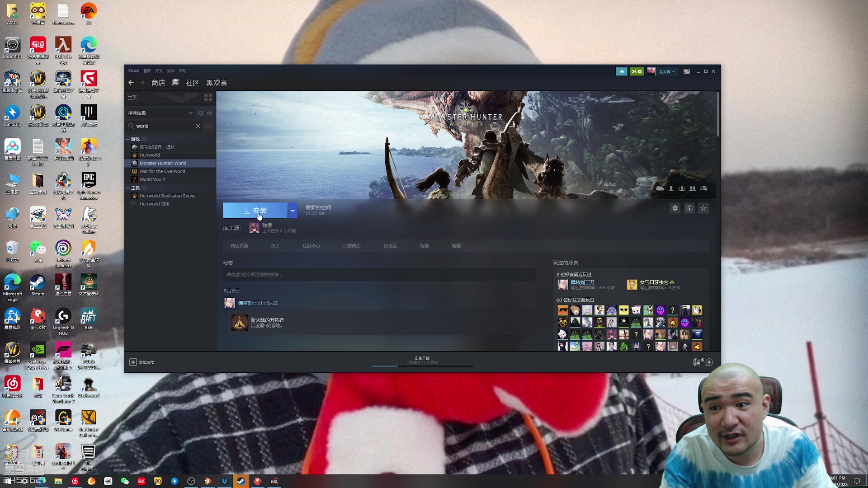Toggle show ready-to-play games filter
This screenshot has height=488, width=868.
(209, 113)
